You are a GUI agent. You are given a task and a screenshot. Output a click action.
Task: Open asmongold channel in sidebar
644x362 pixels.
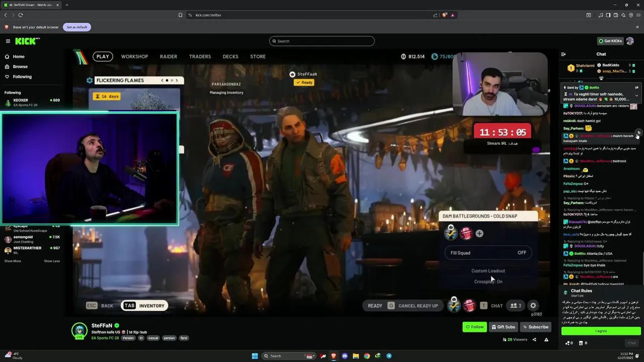point(32,239)
